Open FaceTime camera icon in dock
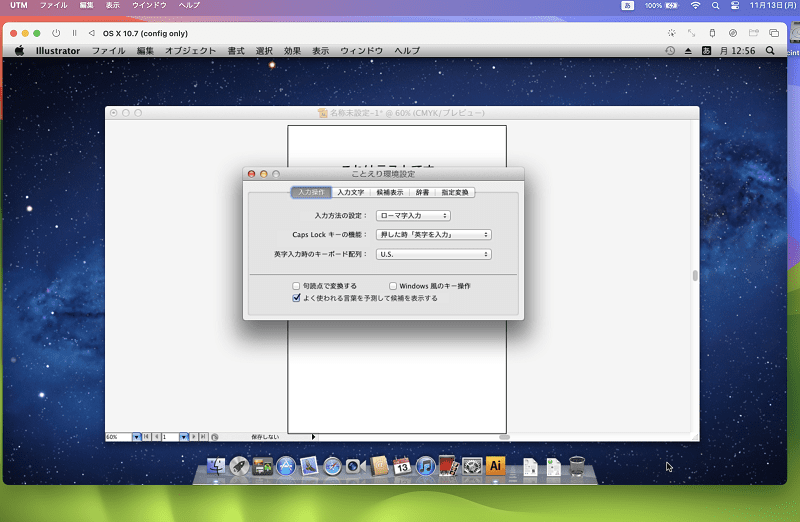The width and height of the screenshot is (800, 522). tap(355, 466)
